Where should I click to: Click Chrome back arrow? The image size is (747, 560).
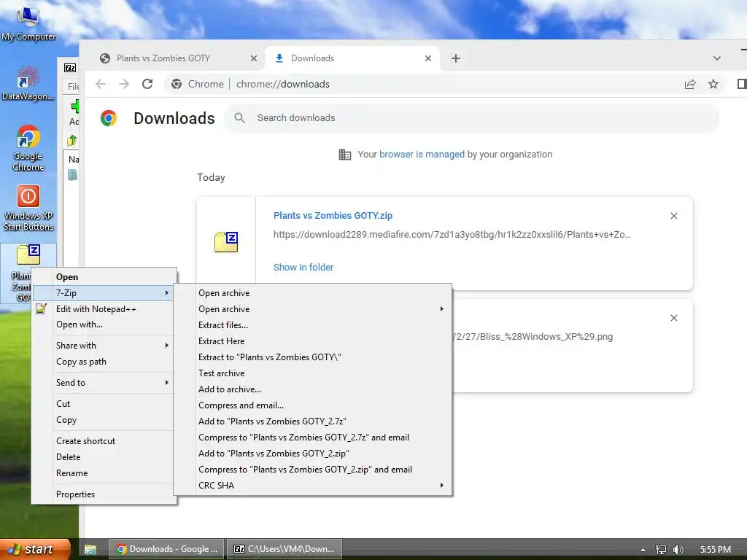[x=101, y=84]
